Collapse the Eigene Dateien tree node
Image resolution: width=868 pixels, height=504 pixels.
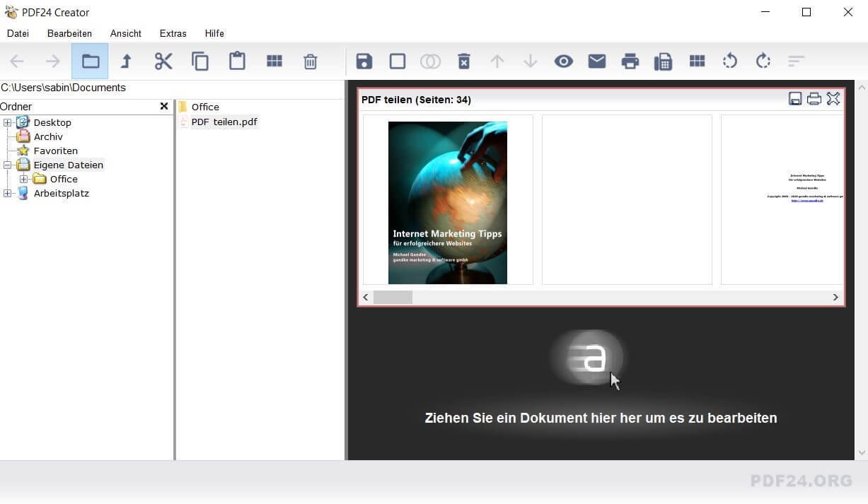(x=8, y=165)
